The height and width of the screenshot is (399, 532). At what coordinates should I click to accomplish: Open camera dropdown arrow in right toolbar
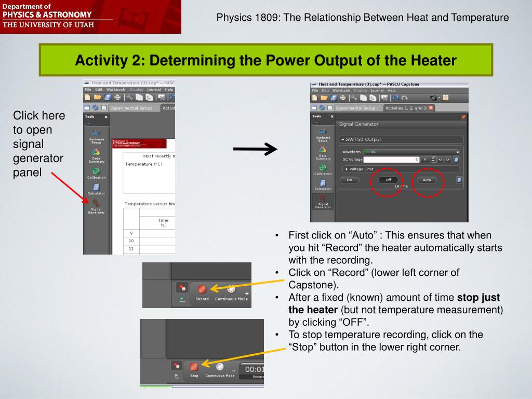coord(439,98)
